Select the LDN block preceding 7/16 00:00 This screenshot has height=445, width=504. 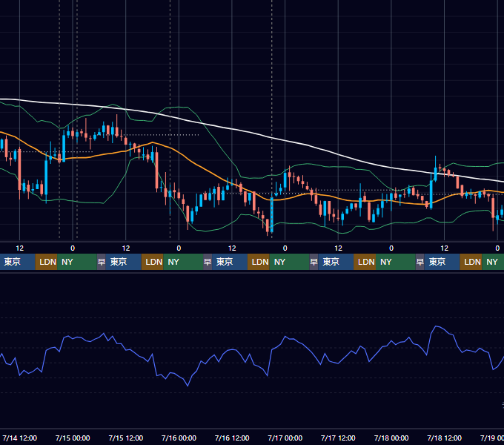[x=153, y=262]
